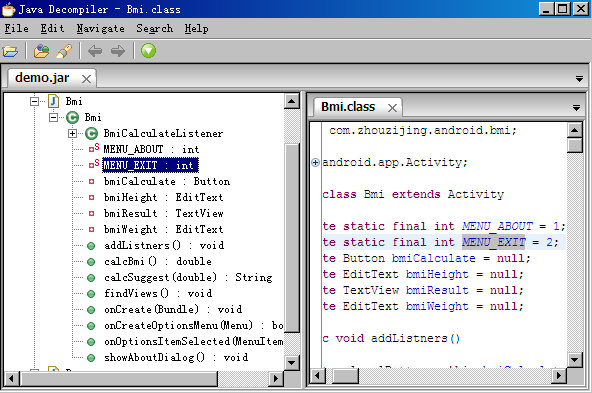Click the Search pencil toolbar icon
The width and height of the screenshot is (592, 393).
[x=64, y=51]
